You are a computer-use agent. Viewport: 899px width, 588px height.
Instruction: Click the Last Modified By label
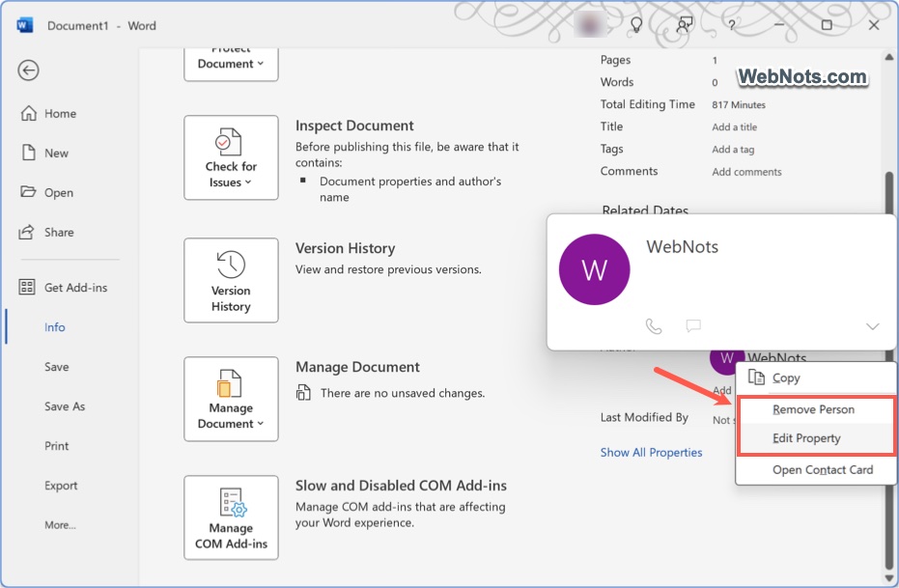(644, 417)
